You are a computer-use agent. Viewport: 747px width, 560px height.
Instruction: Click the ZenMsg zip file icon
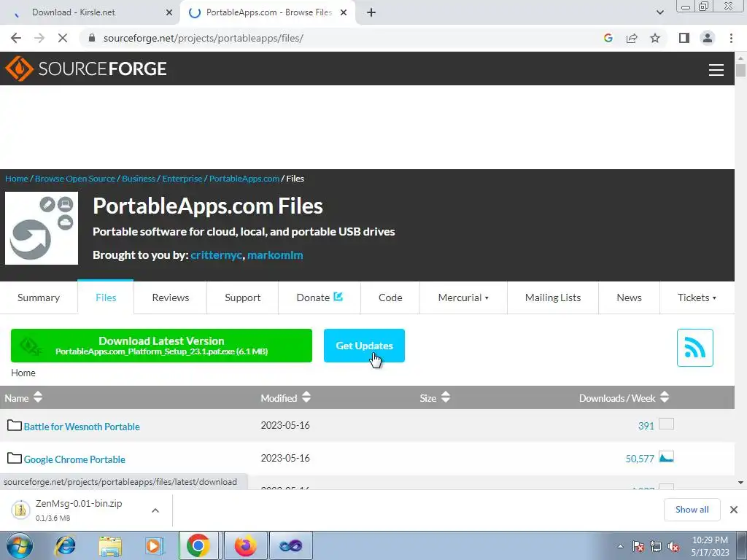point(20,510)
